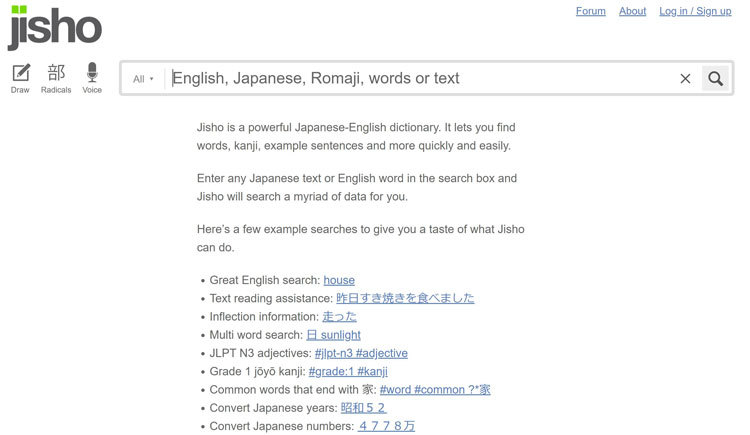Open '#word #common ?*家' search link

point(435,390)
